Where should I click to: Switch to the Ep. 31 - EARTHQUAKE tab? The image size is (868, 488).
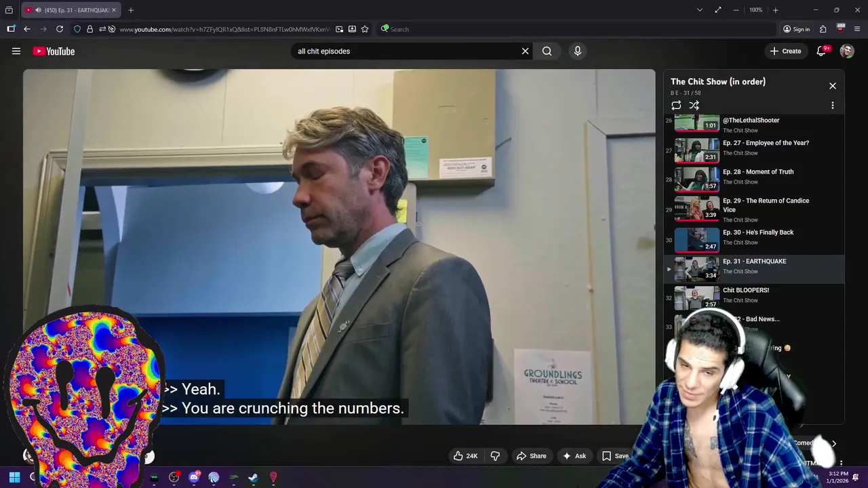point(71,10)
